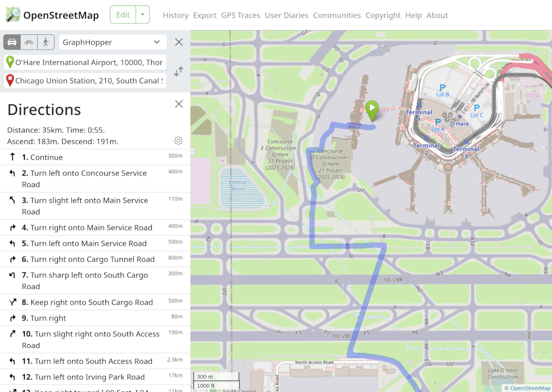Select step 7 sharp left onto South Cargo Road

(x=95, y=280)
